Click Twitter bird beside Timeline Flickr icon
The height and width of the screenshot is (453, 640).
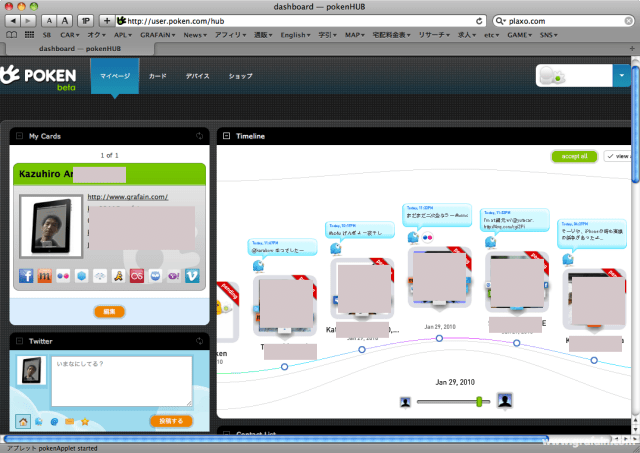tap(413, 237)
